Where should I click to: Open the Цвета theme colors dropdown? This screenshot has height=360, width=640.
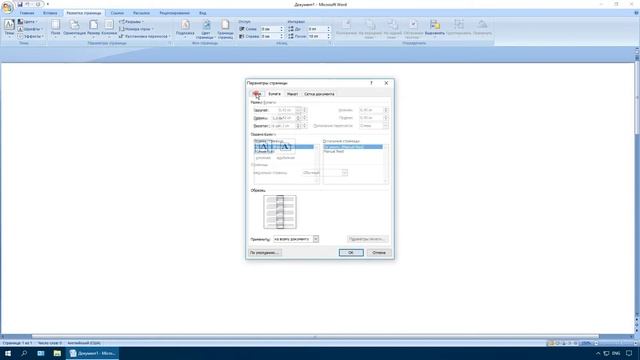click(28, 22)
